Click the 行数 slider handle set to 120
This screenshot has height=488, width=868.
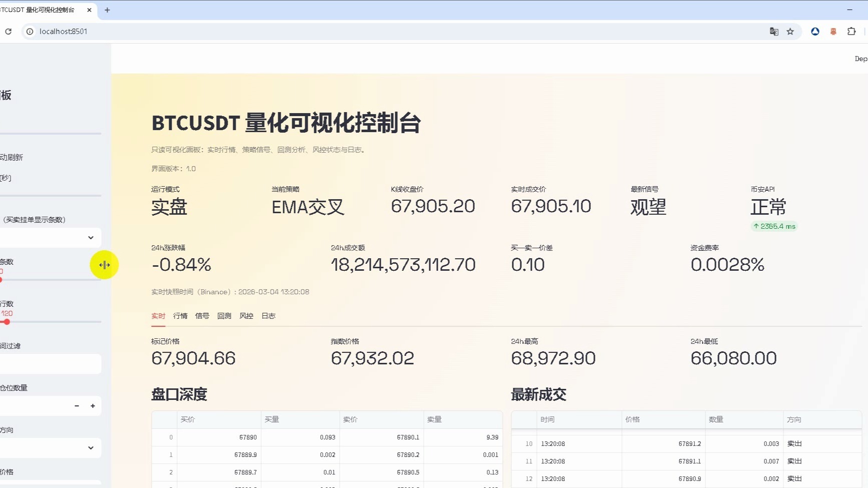pos(7,322)
